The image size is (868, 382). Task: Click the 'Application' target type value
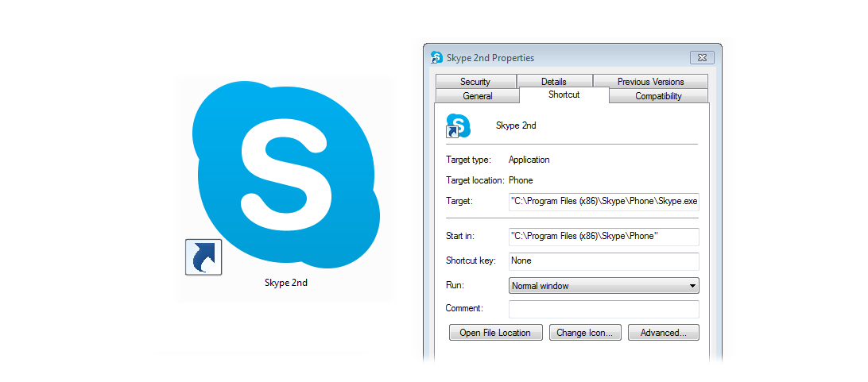pyautogui.click(x=529, y=160)
